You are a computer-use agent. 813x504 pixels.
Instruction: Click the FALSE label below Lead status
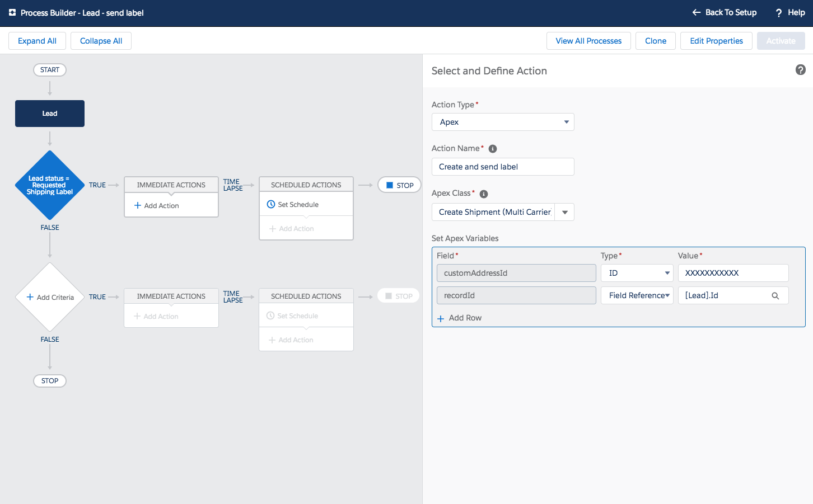50,228
